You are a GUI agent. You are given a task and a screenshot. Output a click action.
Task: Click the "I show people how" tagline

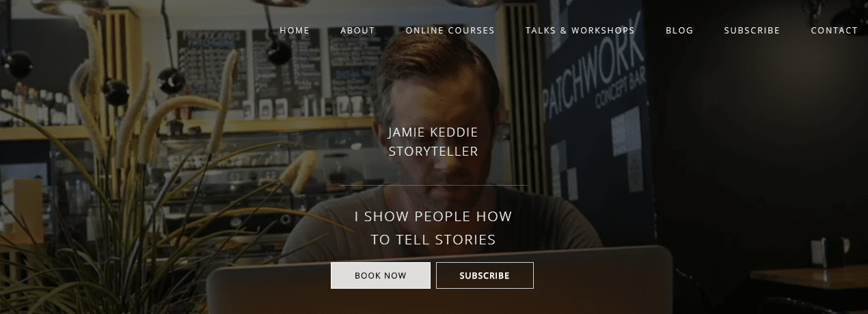[x=433, y=217]
